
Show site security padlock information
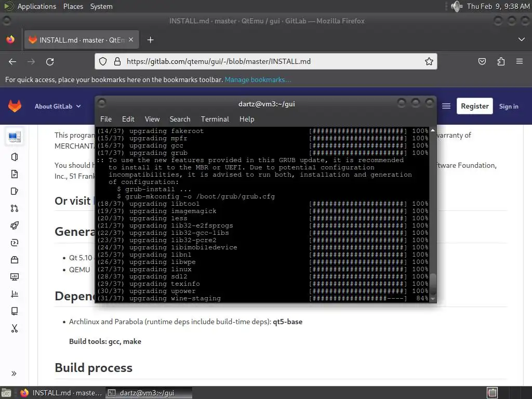click(x=117, y=61)
